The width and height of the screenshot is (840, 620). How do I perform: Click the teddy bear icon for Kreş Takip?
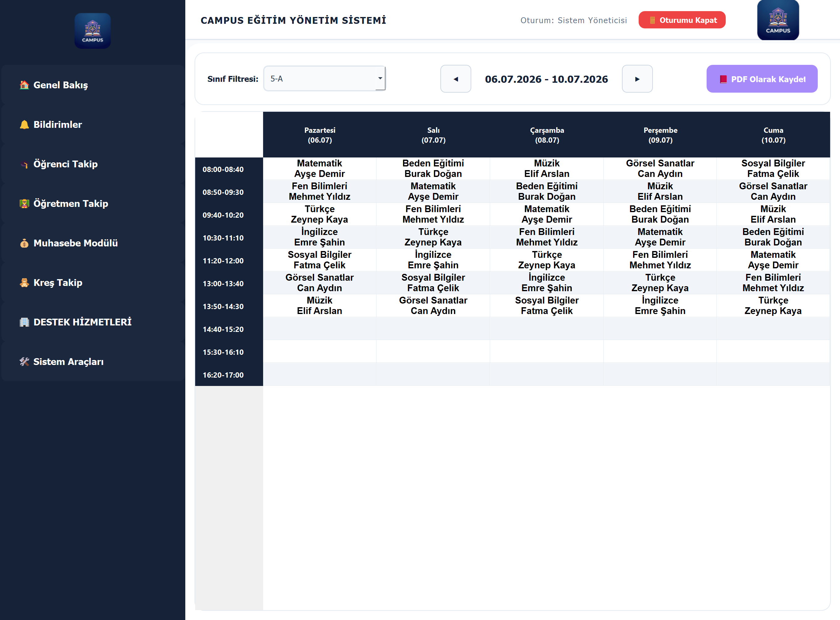click(24, 283)
